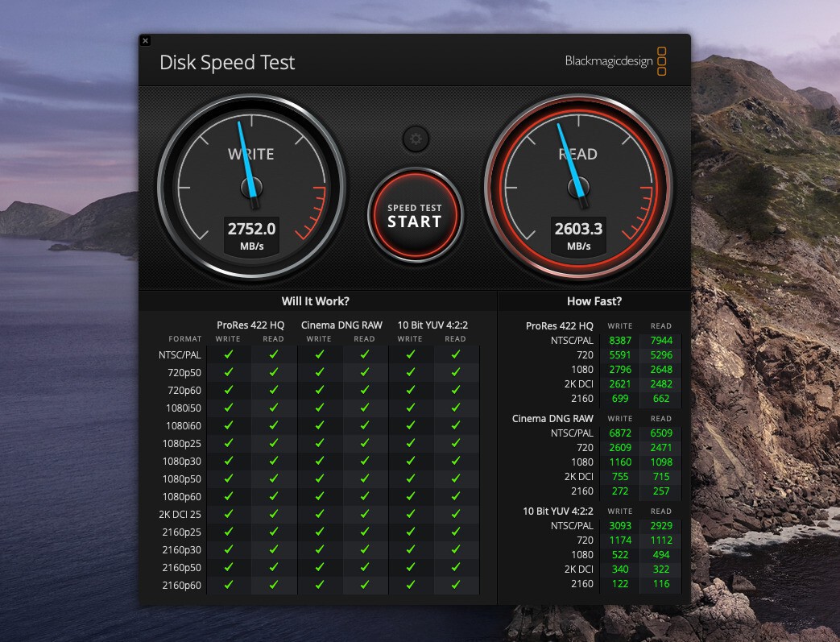Click 1080i60 10 Bit YUV write checkmark
Viewport: 840px width, 642px height.
click(411, 425)
